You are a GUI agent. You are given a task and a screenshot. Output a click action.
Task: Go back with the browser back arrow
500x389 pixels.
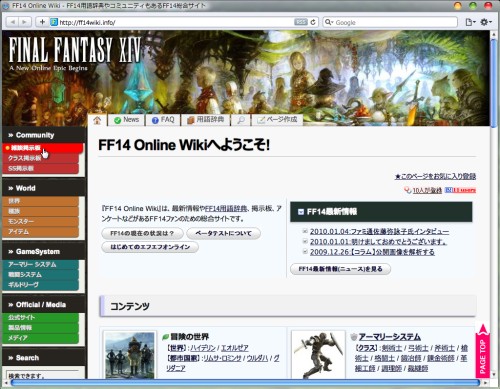[13, 22]
